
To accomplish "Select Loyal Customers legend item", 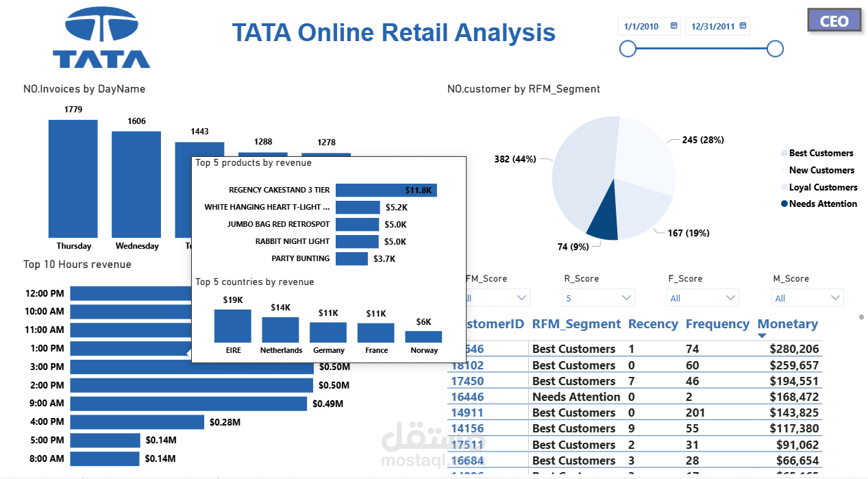I will click(819, 187).
